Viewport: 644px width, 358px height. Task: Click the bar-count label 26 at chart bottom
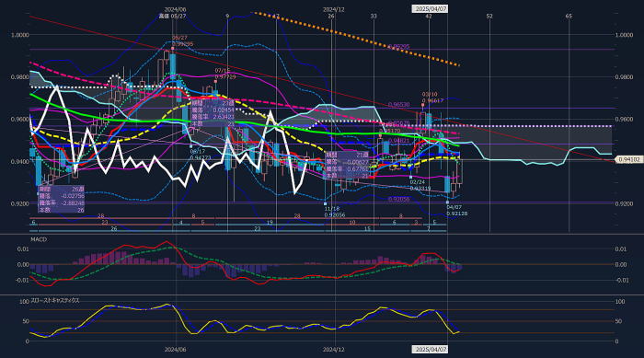click(114, 228)
